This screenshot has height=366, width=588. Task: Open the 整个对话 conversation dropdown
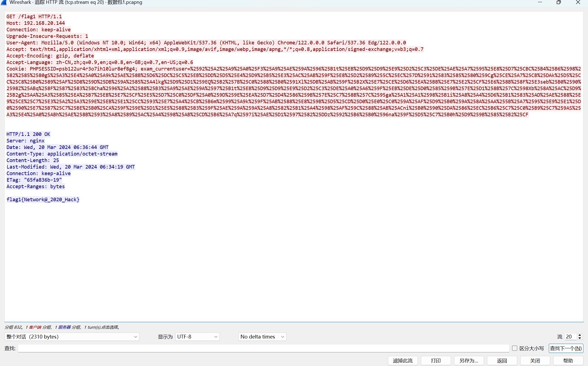72,337
